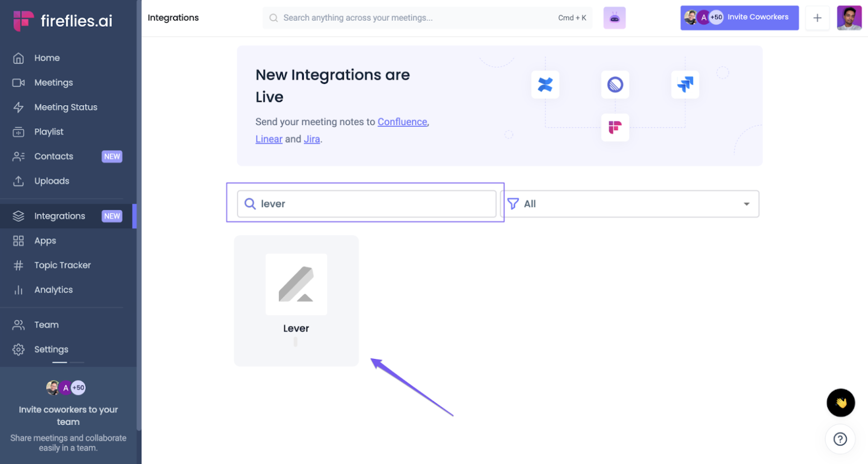Click the top search magnifier icon

pyautogui.click(x=273, y=18)
